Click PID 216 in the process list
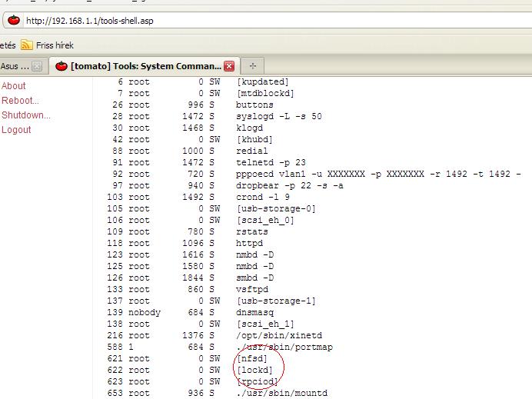Screen dimensions: 532x399 point(115,335)
